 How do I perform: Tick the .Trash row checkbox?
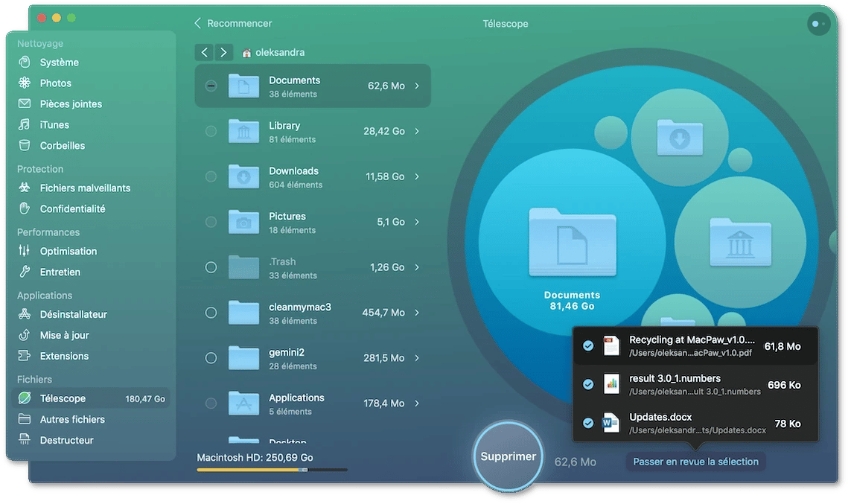211,267
